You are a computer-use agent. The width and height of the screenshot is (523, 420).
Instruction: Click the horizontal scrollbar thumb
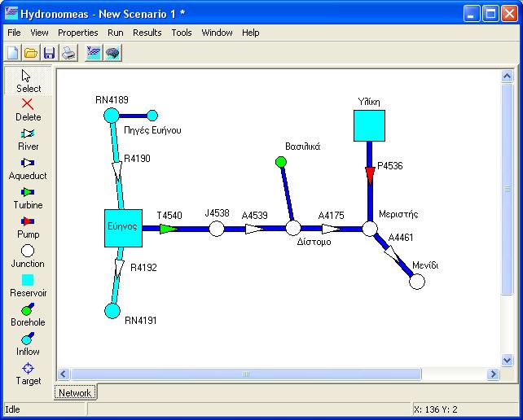246,374
